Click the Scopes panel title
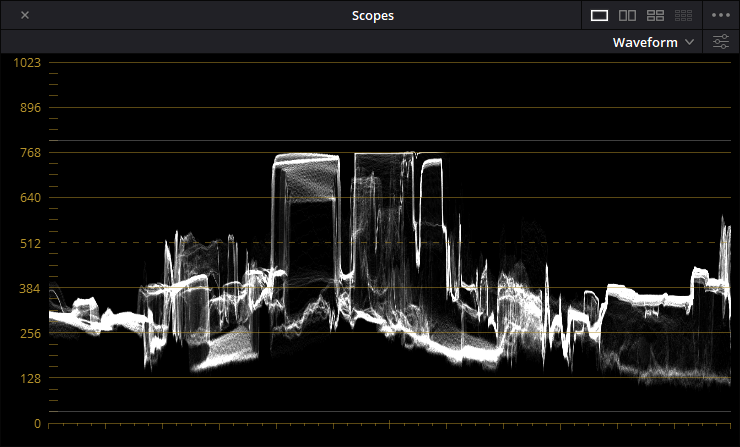The image size is (740, 447). (x=372, y=15)
